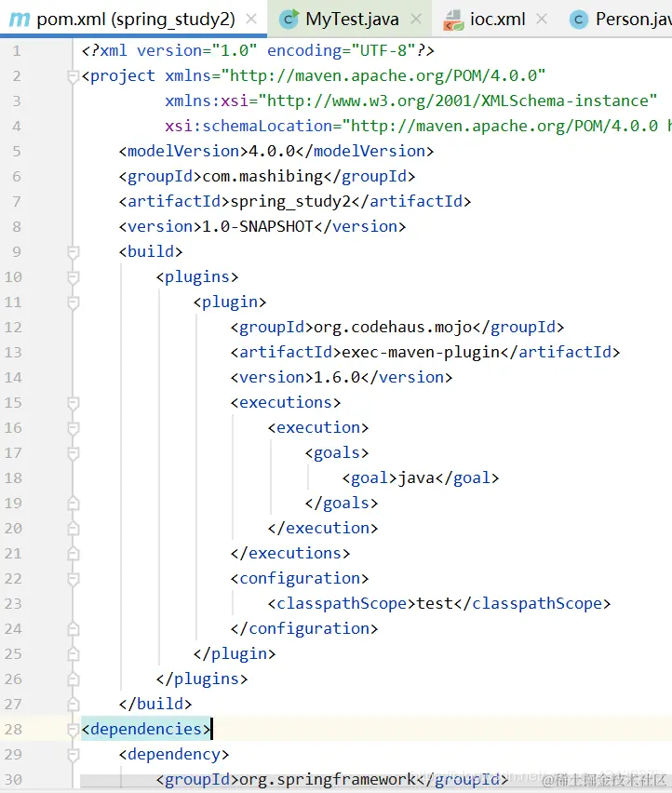Click version 1.0-SNAPSHOT text
672x793 pixels.
click(x=262, y=226)
